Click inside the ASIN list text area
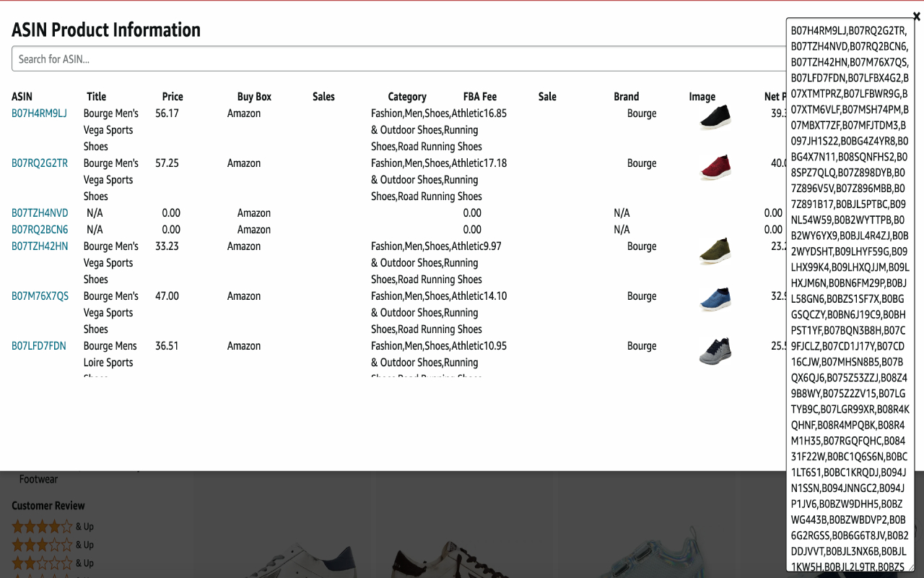The height and width of the screenshot is (578, 924). pos(850,289)
